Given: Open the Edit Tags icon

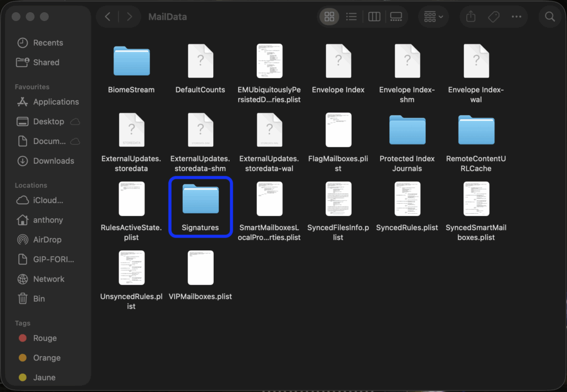Looking at the screenshot, I should (x=493, y=17).
